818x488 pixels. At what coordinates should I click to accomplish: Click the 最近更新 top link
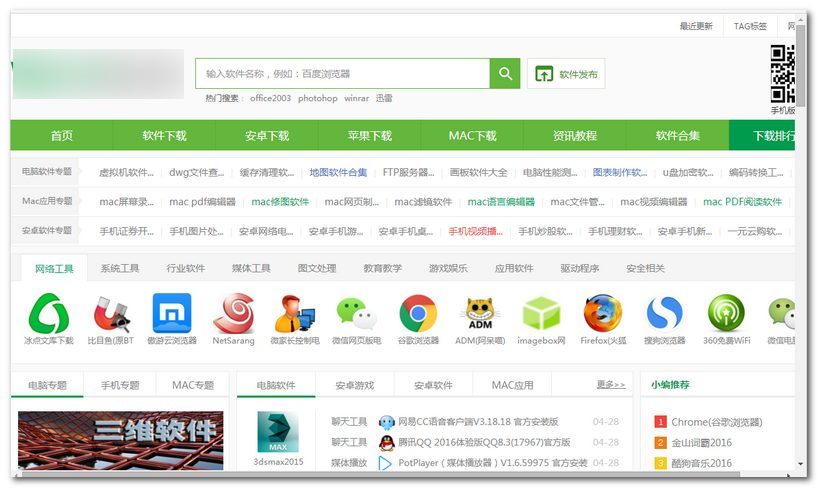pos(696,26)
